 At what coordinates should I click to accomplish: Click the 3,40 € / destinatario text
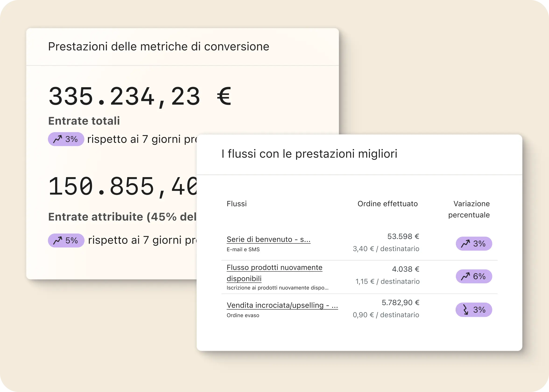click(x=386, y=249)
